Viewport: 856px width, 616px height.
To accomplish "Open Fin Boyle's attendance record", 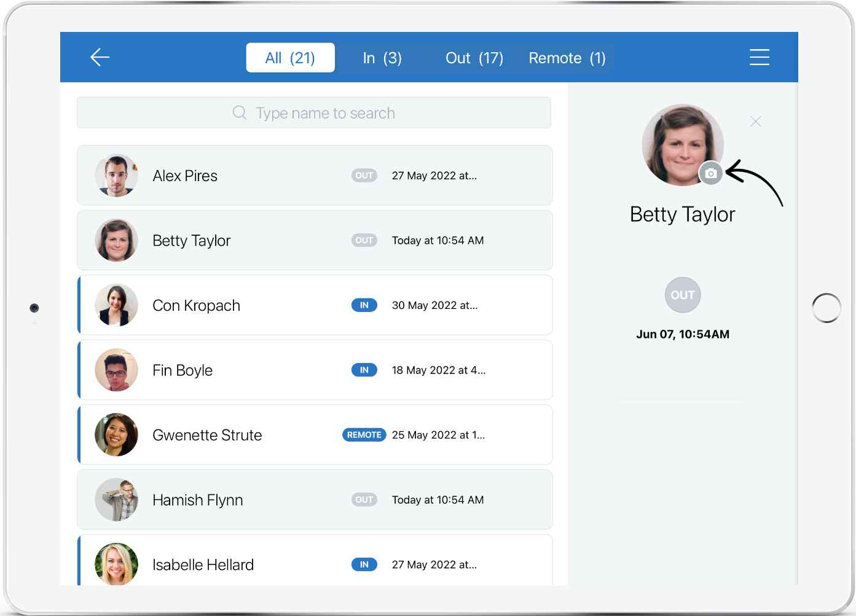I will [x=314, y=370].
